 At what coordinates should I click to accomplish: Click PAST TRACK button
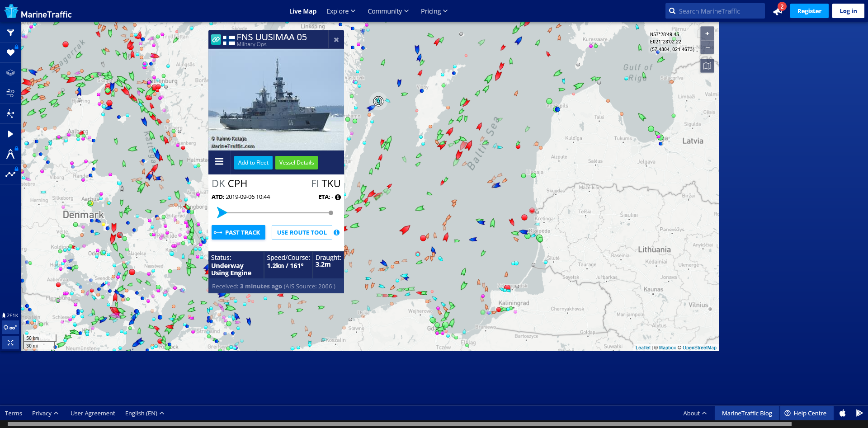click(238, 232)
